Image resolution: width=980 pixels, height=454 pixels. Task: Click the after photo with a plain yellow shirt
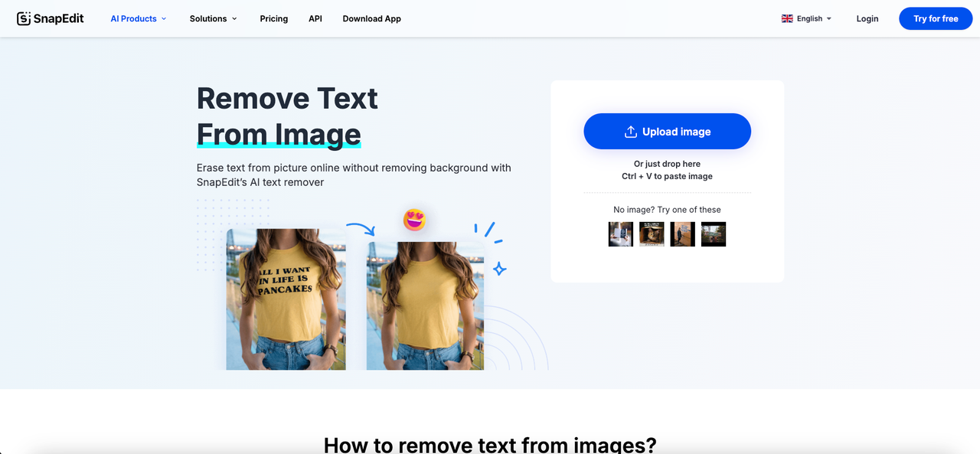point(425,306)
